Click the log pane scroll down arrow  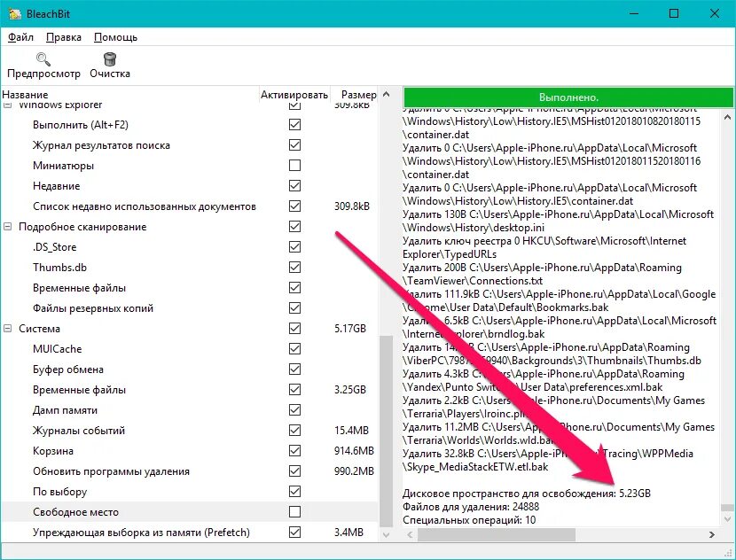[727, 519]
